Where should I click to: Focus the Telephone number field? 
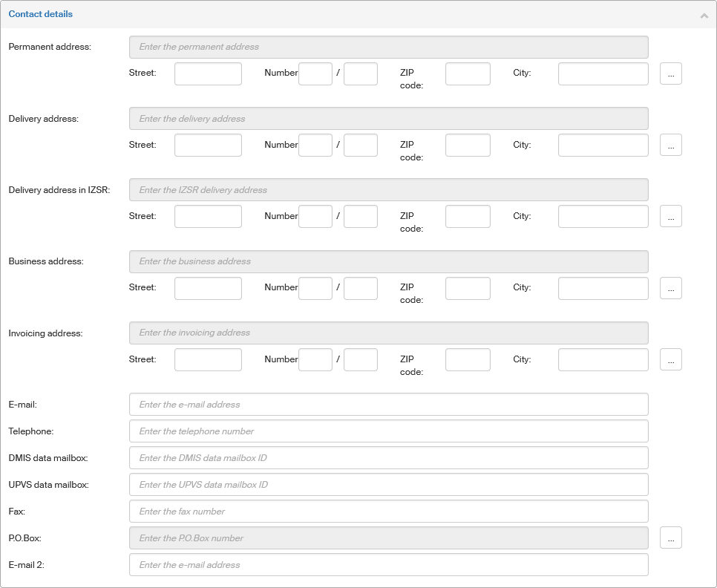pyautogui.click(x=388, y=431)
